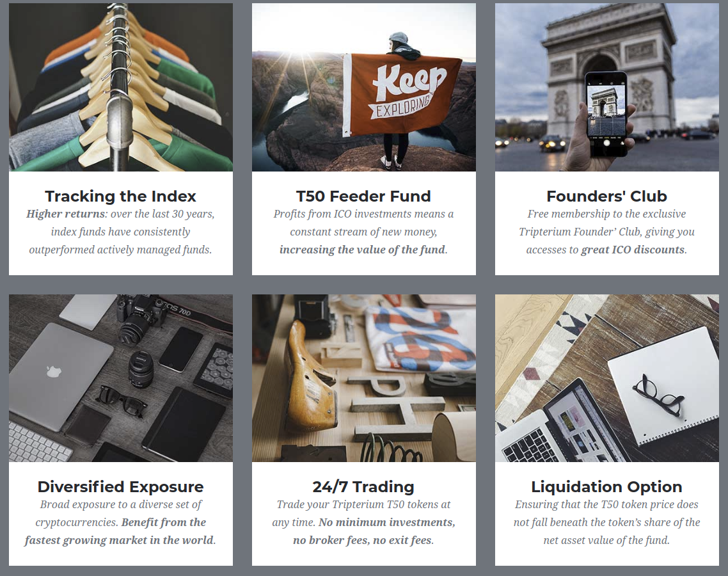Screen dimensions: 728x576
Task: Click the Apple logo on the laptop lid
Action: click(54, 372)
